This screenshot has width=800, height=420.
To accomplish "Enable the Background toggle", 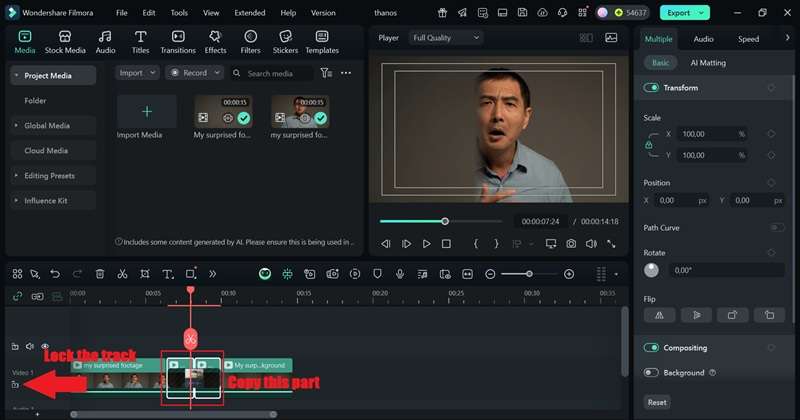I will pos(652,373).
